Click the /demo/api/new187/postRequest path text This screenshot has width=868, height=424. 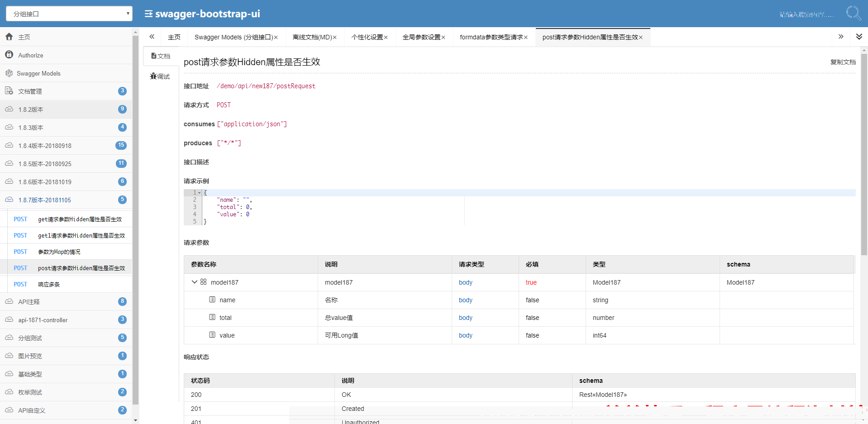(266, 86)
